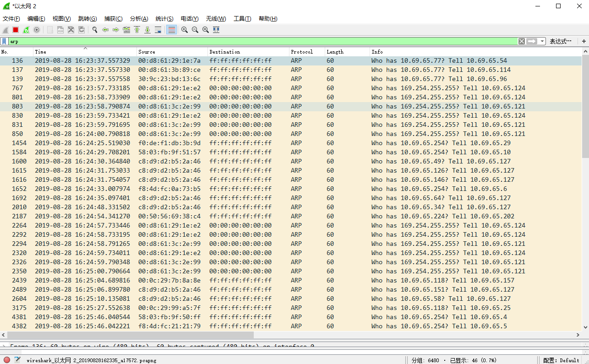Jump to the last packet
The width and height of the screenshot is (589, 364).
(147, 30)
